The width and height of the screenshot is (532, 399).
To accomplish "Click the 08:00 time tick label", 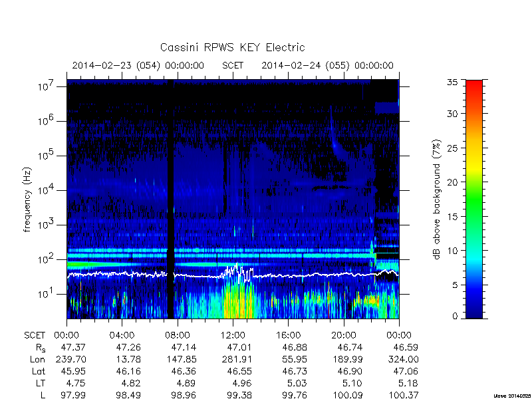I will 177,336.
